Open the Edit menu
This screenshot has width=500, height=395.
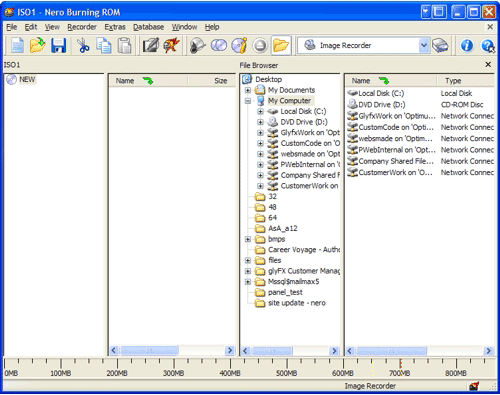coord(31,27)
